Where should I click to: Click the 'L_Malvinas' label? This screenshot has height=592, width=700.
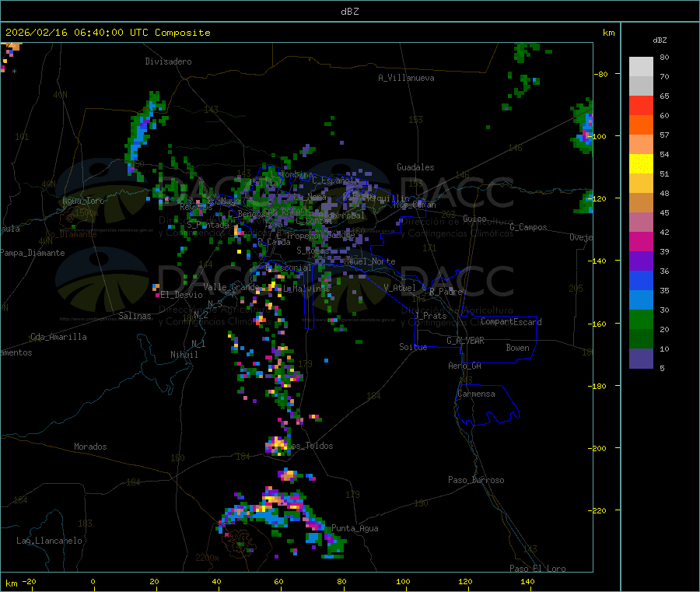pyautogui.click(x=306, y=289)
